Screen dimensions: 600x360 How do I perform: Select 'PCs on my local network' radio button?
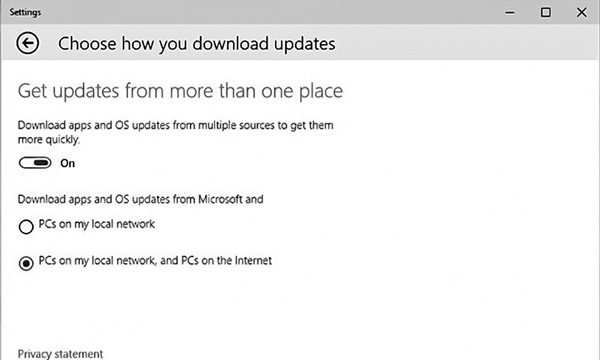26,226
